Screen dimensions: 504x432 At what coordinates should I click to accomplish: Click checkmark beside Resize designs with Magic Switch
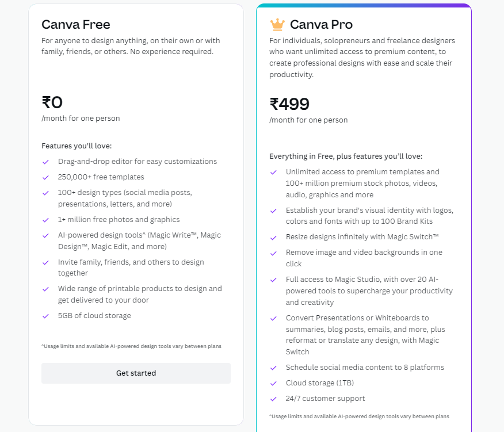273,238
